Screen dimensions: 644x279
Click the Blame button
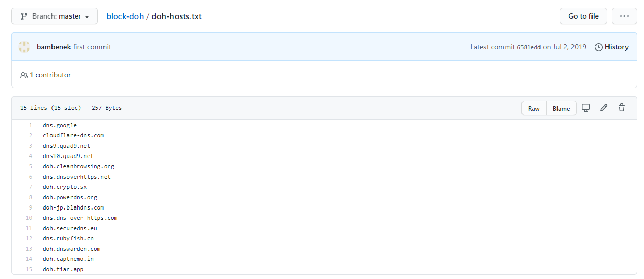coord(561,108)
